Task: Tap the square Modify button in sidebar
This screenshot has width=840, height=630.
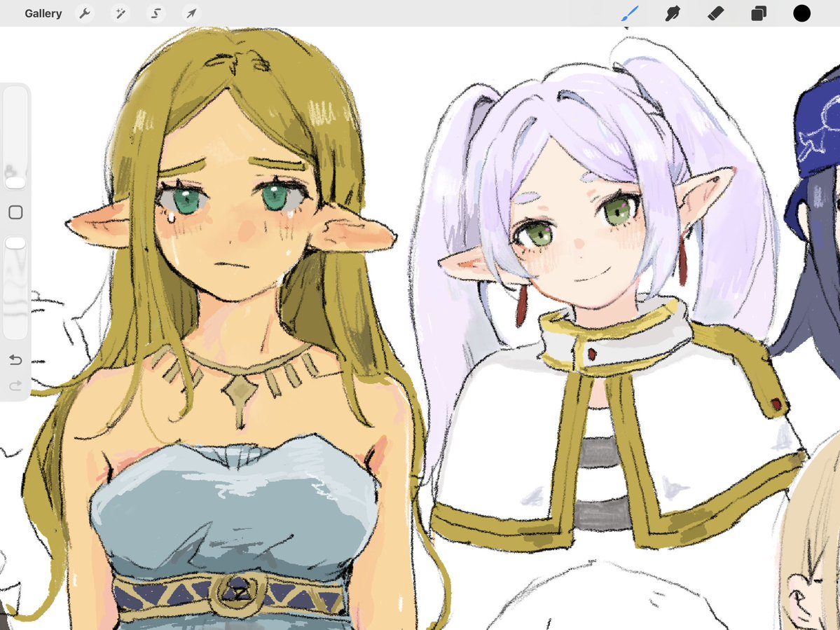Action: (x=15, y=212)
